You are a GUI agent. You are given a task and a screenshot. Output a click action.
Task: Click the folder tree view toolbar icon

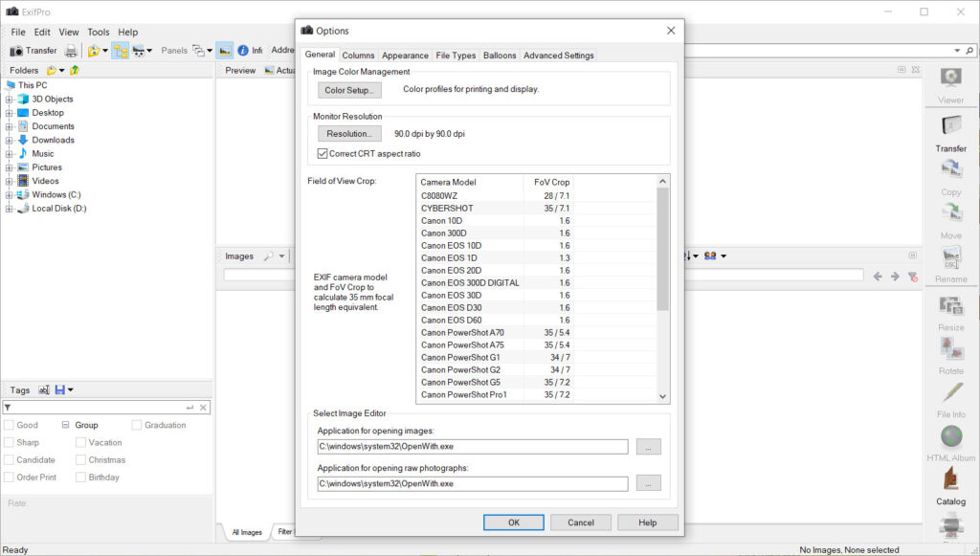[x=120, y=51]
